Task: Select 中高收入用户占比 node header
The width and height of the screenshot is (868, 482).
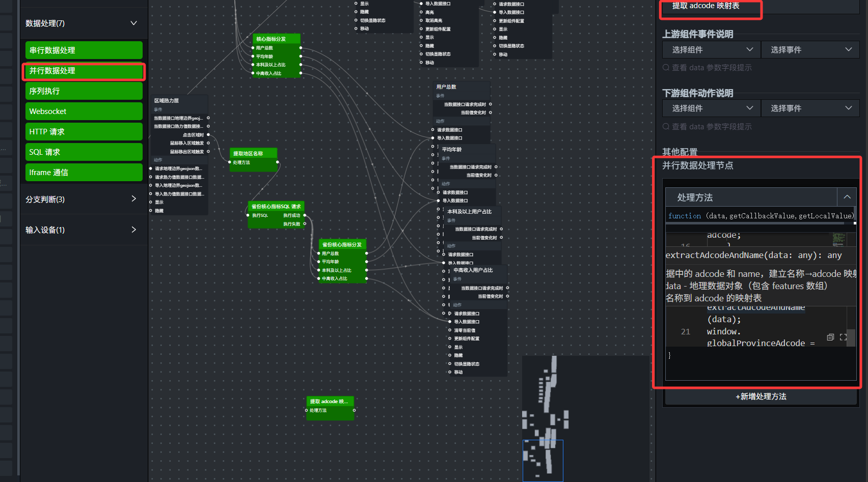Action: (x=478, y=270)
